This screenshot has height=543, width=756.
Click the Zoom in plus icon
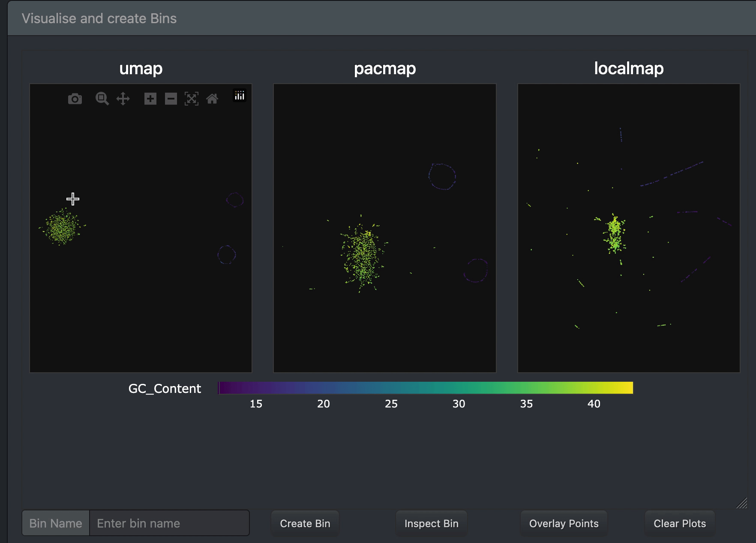tap(150, 99)
